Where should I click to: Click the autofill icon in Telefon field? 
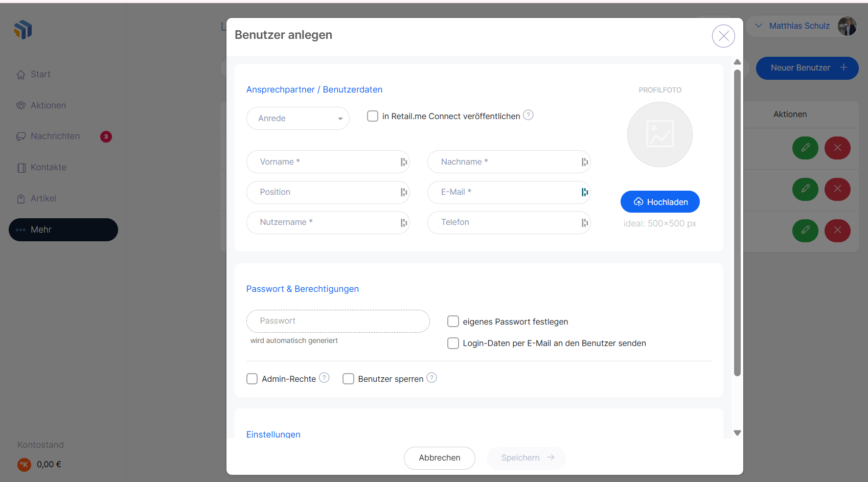pyautogui.click(x=584, y=222)
